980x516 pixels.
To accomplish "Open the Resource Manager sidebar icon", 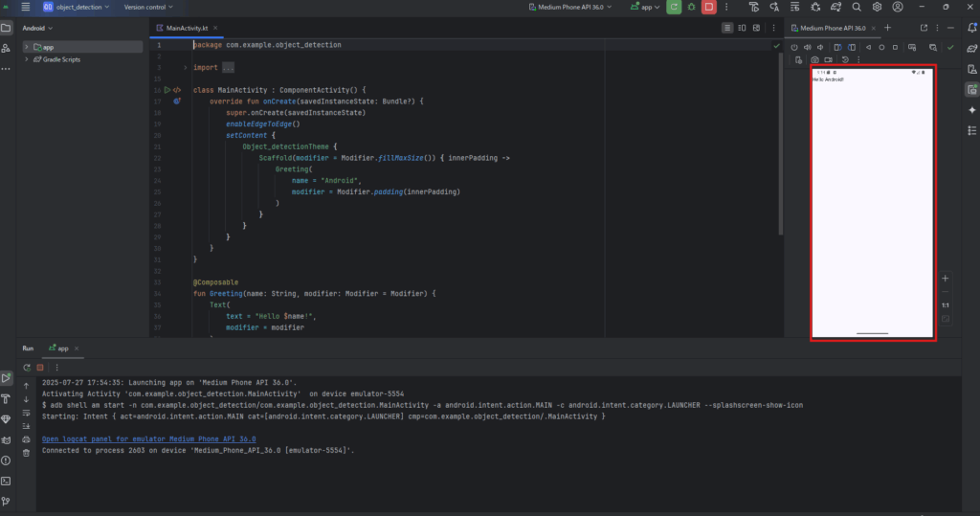I will tap(7, 48).
